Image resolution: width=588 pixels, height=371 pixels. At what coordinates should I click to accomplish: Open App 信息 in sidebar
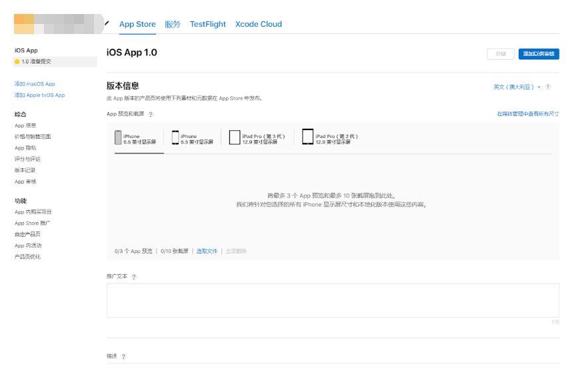point(25,125)
